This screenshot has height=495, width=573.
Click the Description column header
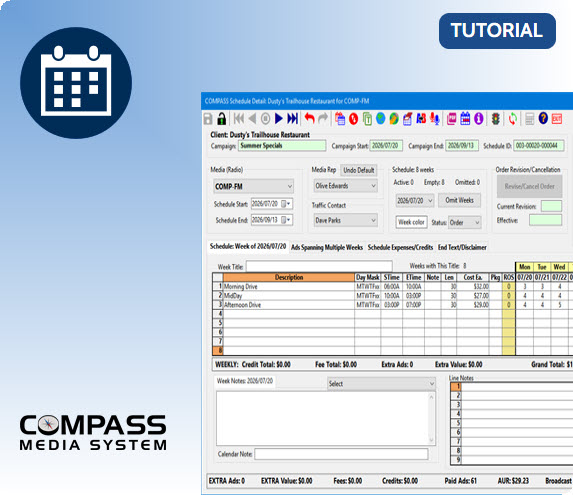coord(289,277)
